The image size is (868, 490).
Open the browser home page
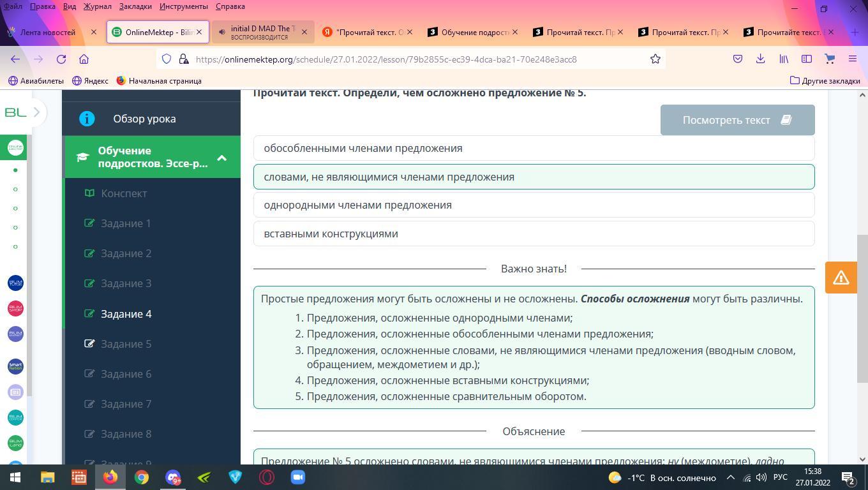pos(84,59)
